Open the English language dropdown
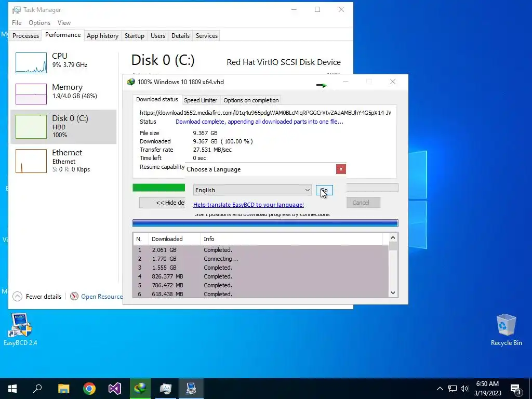The width and height of the screenshot is (532, 399). click(x=252, y=190)
